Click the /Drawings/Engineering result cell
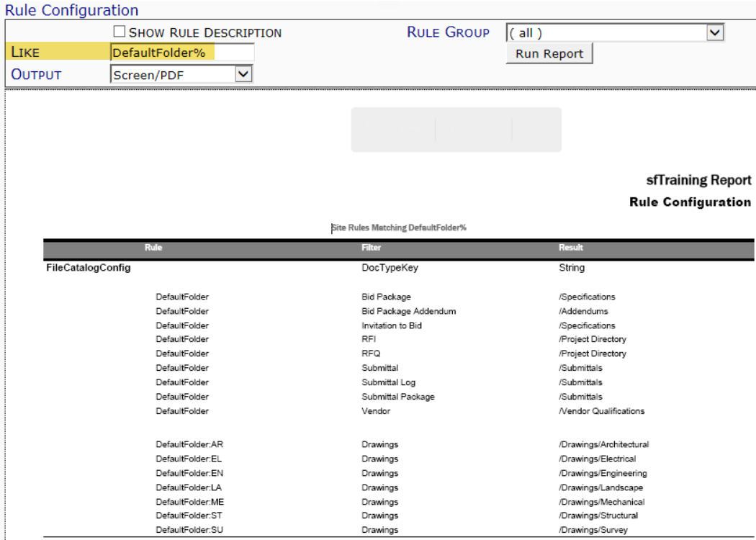 [603, 474]
